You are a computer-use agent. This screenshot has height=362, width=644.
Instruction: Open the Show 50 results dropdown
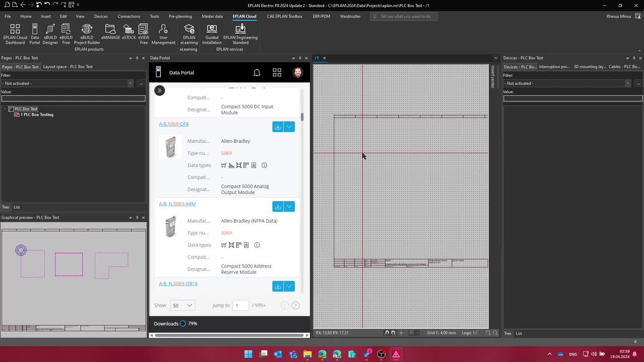183,305
